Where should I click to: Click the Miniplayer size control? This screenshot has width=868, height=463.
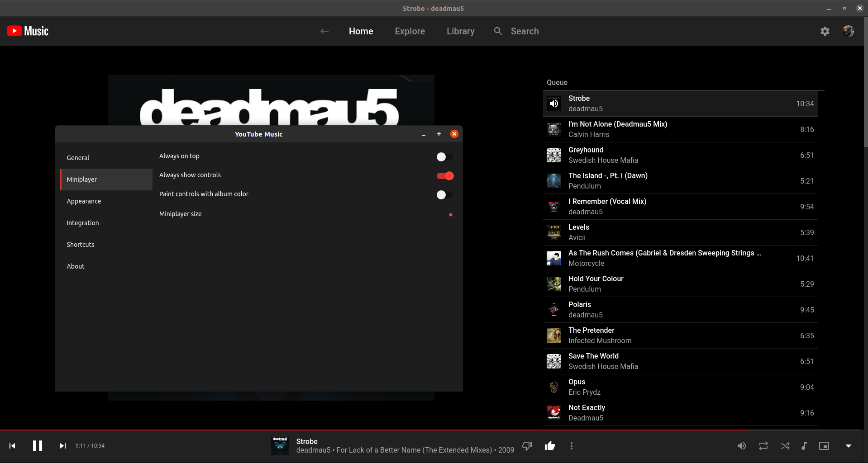point(451,215)
